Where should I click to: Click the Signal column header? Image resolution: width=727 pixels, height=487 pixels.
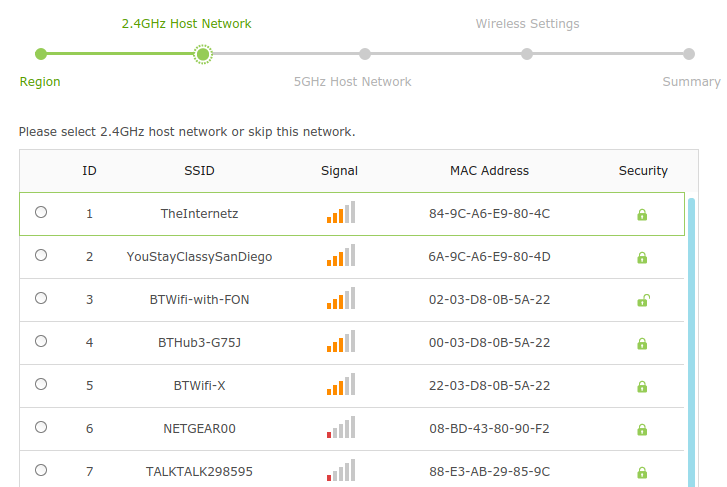tap(339, 171)
